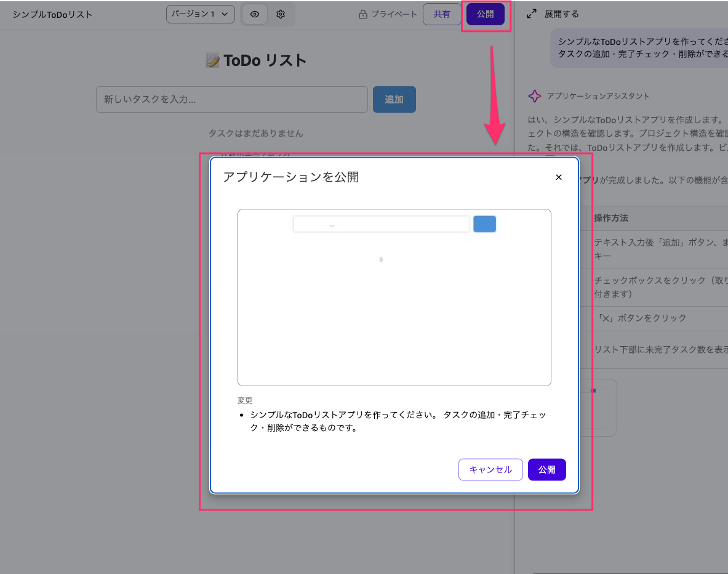728x574 pixels.
Task: Toggle the first task checkbox in the preview
Action: [380, 260]
